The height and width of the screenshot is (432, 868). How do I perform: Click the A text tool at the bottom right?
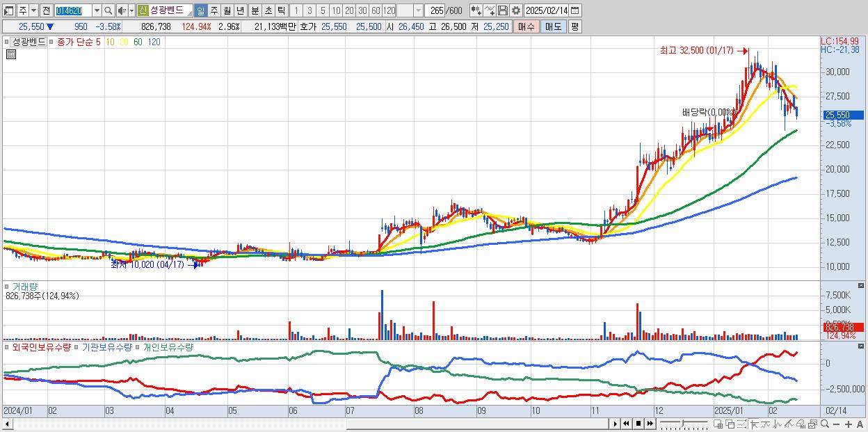(860, 424)
